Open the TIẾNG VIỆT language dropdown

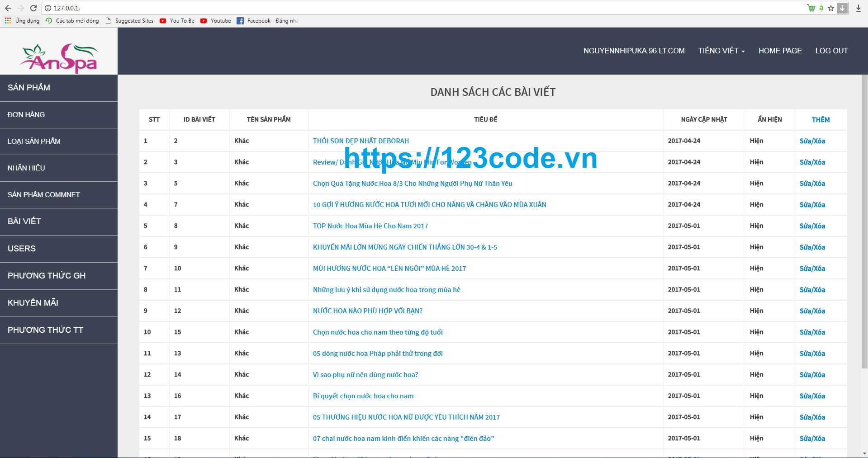coord(721,51)
